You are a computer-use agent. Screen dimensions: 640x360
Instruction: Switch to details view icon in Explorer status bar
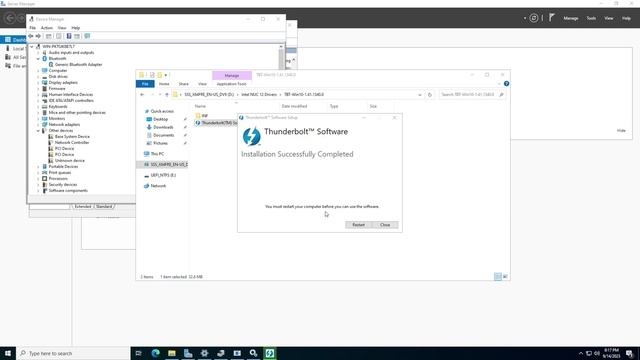498,277
